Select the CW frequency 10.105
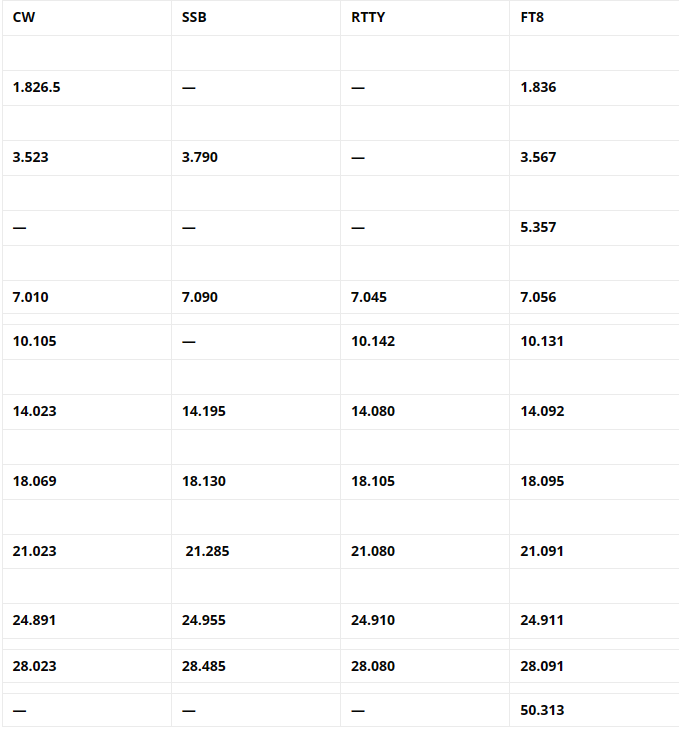679x730 pixels. 35,341
